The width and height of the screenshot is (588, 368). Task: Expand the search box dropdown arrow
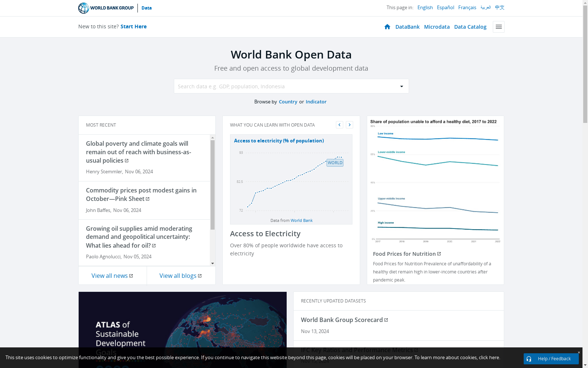pyautogui.click(x=402, y=86)
